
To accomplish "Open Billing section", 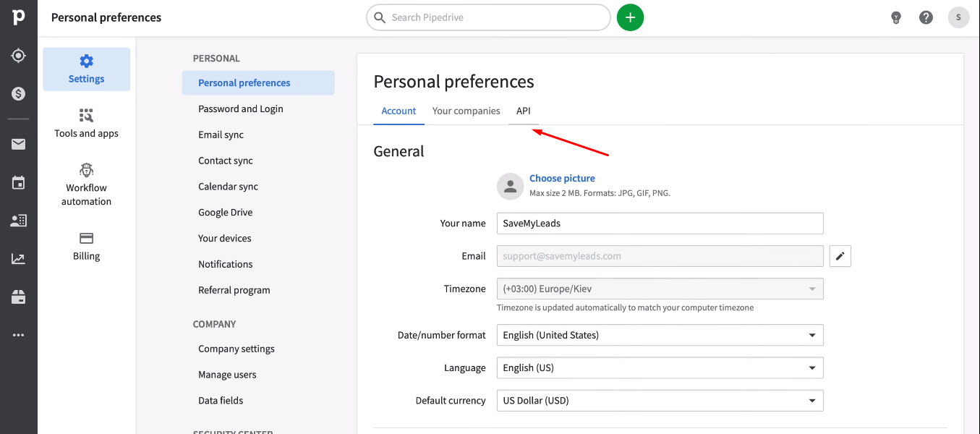I will [87, 247].
